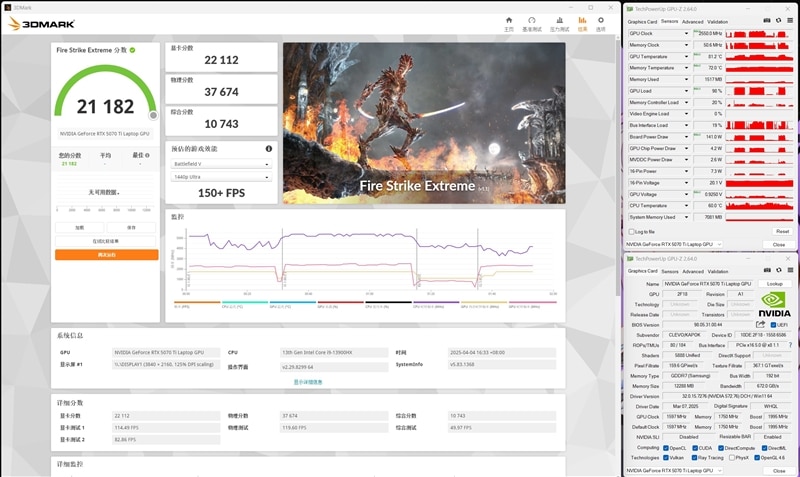Click the info icon beside estimated game performance
The image size is (800, 477).
[x=268, y=149]
